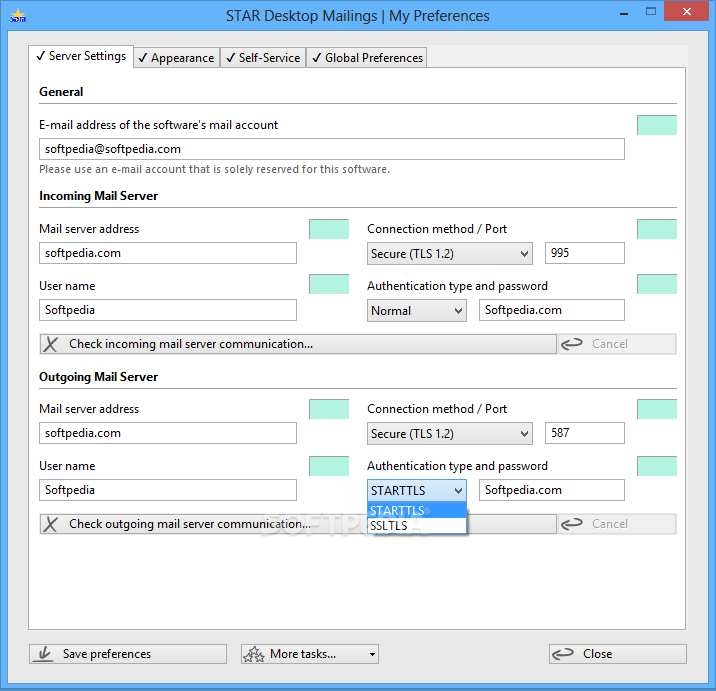Click the outgoing port field showing 587
Image resolution: width=716 pixels, height=691 pixels.
pyautogui.click(x=584, y=433)
